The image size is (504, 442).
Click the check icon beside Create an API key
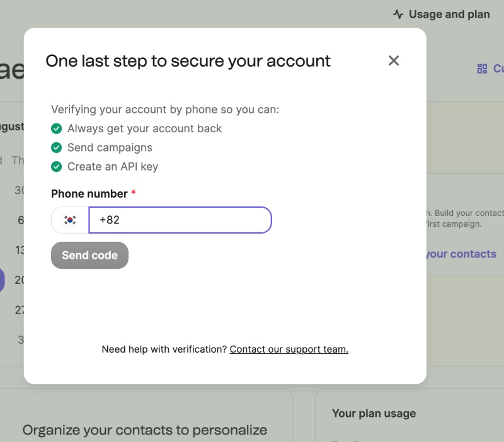click(x=57, y=167)
